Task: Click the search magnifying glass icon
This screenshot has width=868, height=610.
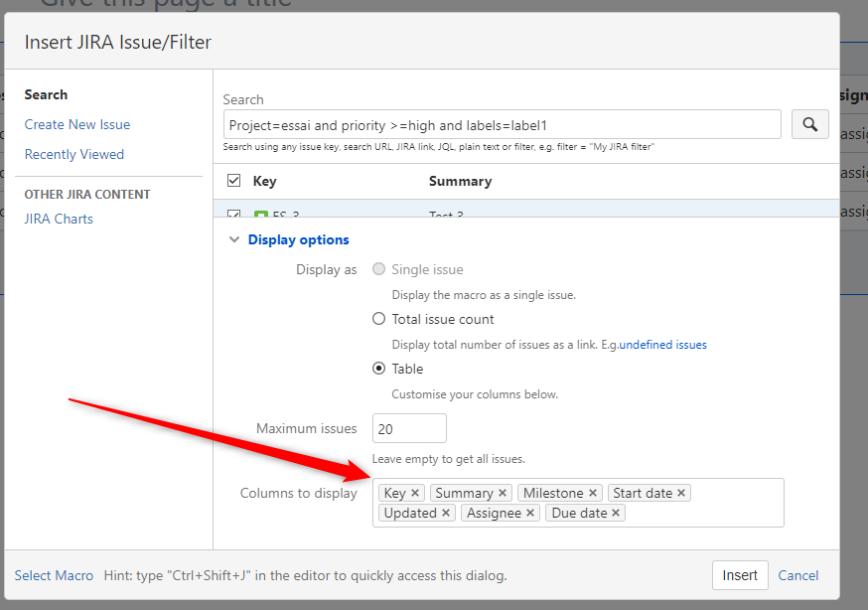Action: tap(810, 124)
